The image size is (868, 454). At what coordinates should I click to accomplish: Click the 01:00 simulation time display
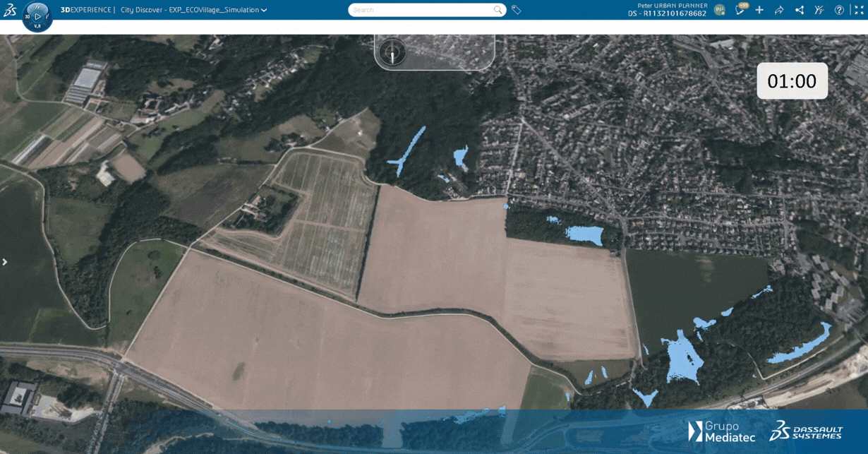(792, 81)
